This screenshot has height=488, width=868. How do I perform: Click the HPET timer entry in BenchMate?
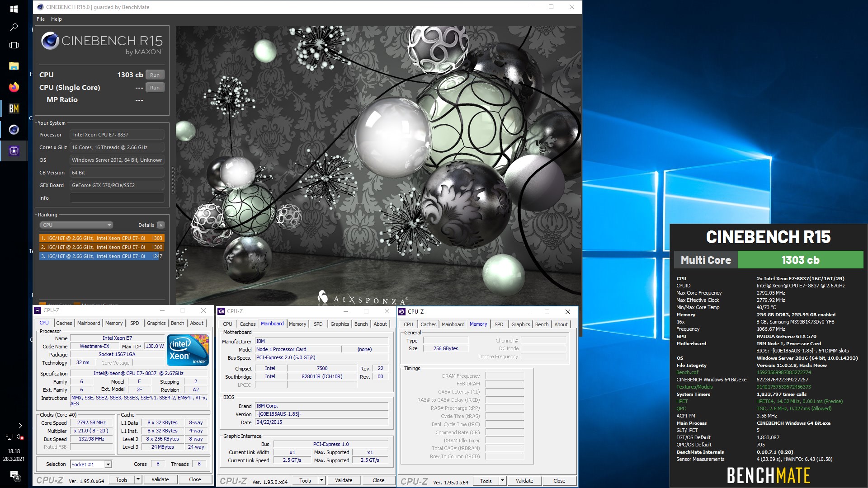(x=682, y=402)
